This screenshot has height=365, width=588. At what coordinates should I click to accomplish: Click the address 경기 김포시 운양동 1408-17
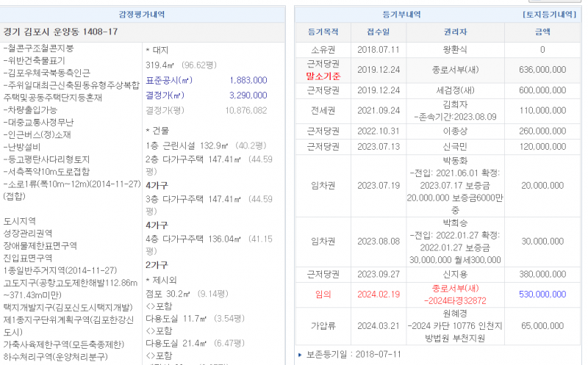click(60, 32)
